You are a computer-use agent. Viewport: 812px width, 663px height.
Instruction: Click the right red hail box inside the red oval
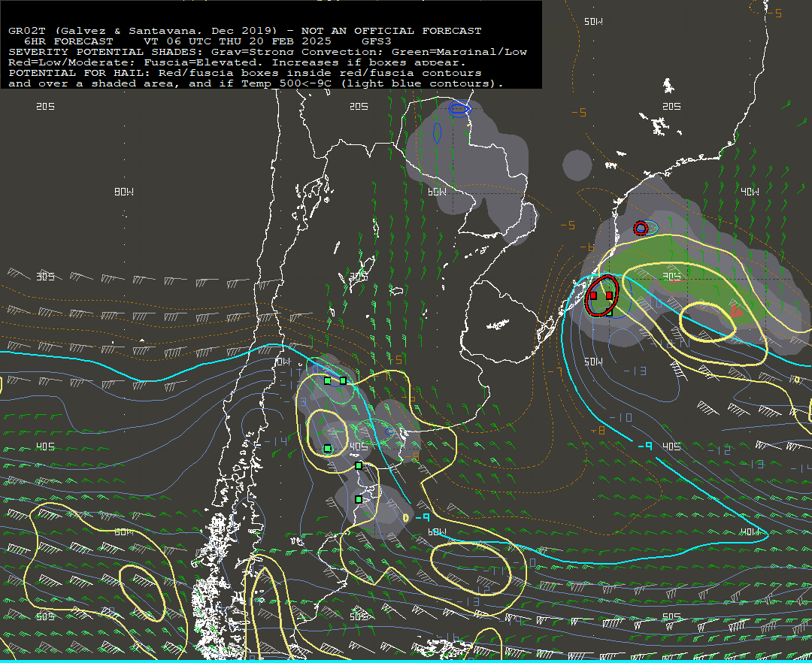point(609,295)
